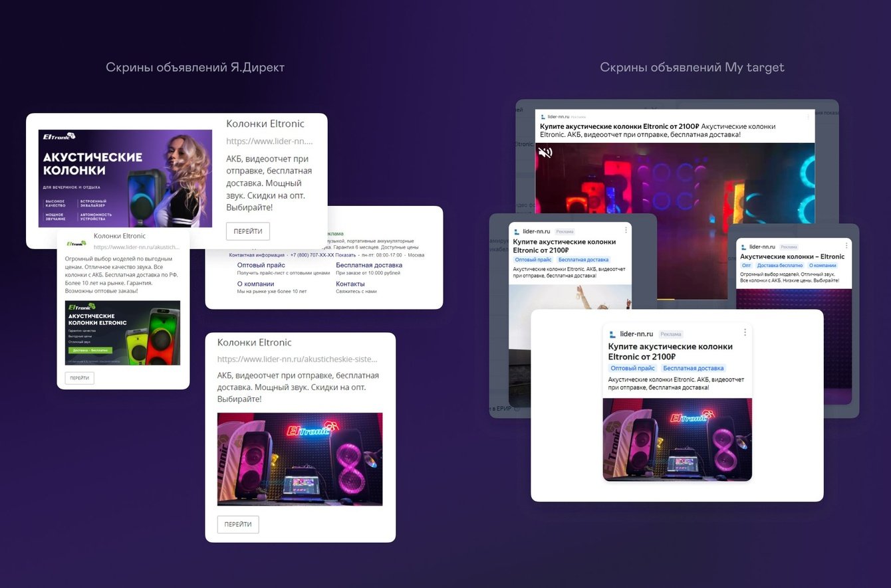Click ПЕРЕЙТИ below the green speaker banner
The height and width of the screenshot is (588, 891).
click(79, 378)
